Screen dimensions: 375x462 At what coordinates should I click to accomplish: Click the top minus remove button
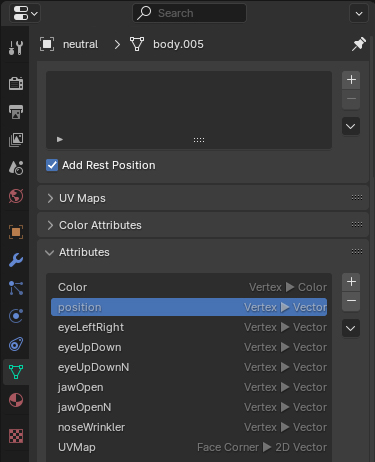(x=351, y=99)
